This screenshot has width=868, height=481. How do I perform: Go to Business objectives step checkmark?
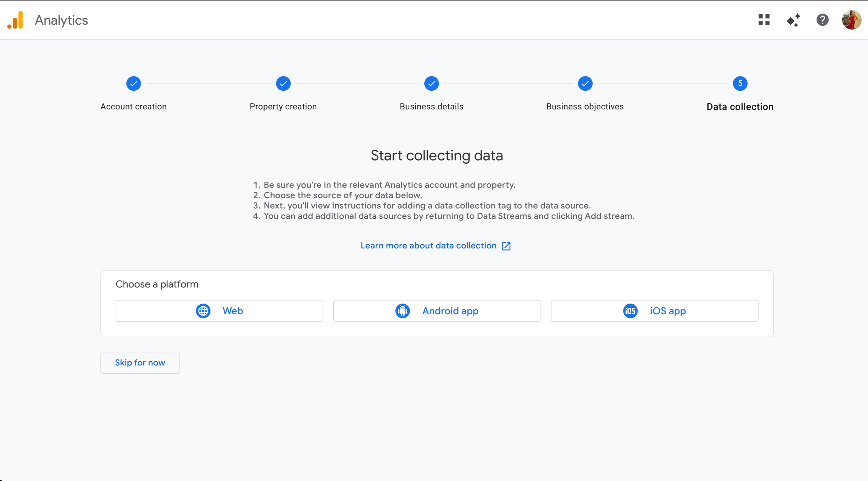click(x=585, y=84)
